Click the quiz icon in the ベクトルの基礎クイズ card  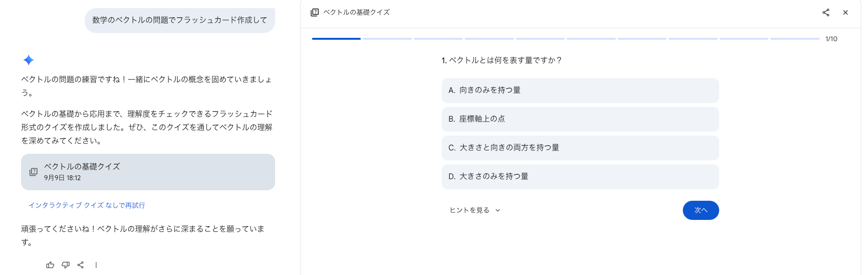(33, 172)
